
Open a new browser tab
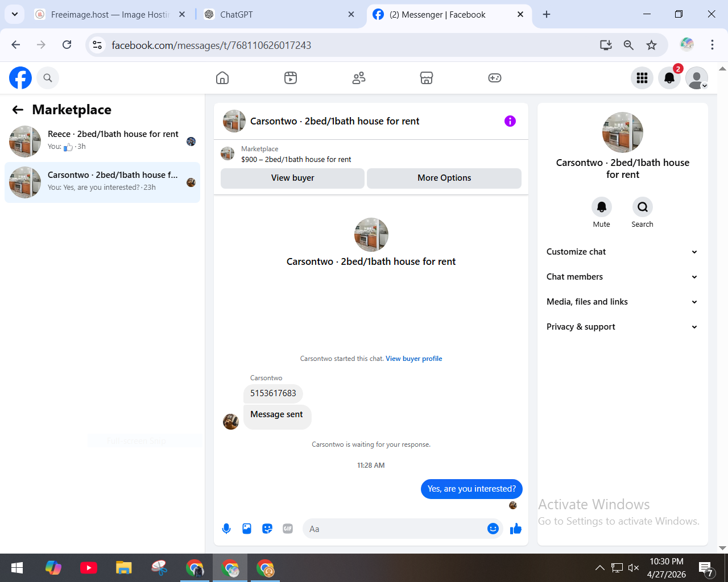(547, 15)
